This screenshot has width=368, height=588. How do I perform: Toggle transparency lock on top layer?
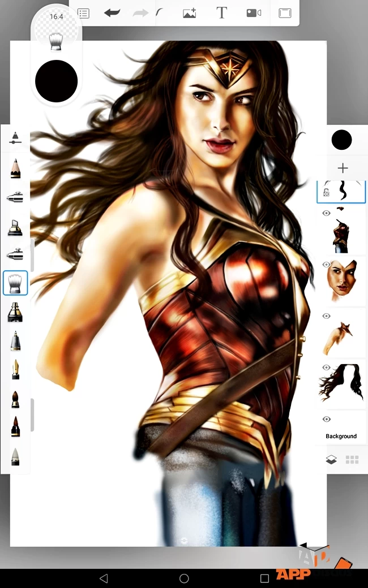326,193
